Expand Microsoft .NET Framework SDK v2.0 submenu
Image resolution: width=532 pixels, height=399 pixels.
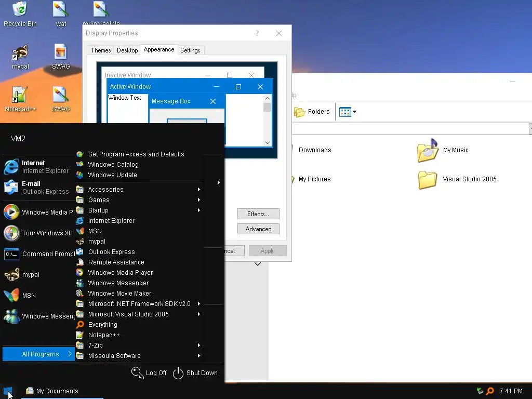coord(139,303)
